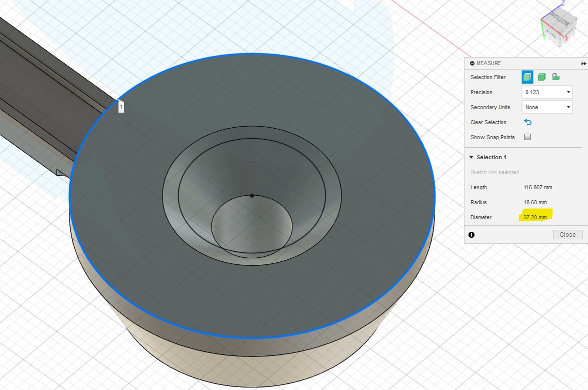Image resolution: width=588 pixels, height=390 pixels.
Task: Open the Secondary Units dropdown
Action: point(547,107)
